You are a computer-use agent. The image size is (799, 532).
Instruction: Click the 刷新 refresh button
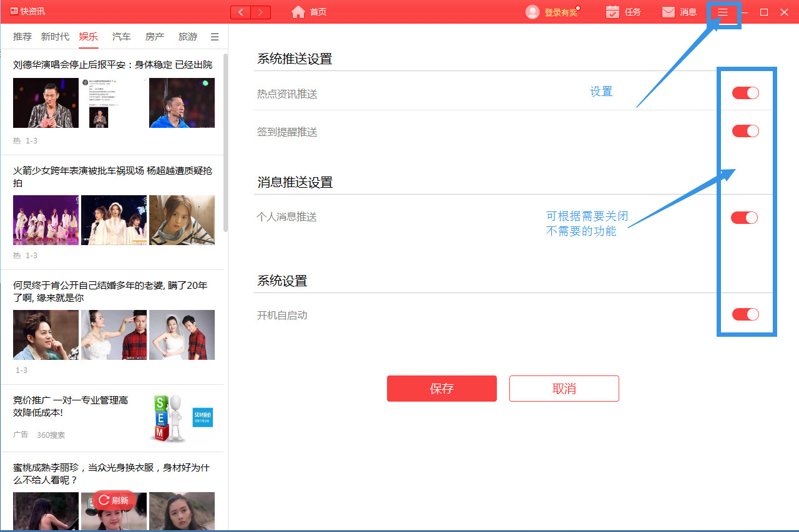(112, 501)
